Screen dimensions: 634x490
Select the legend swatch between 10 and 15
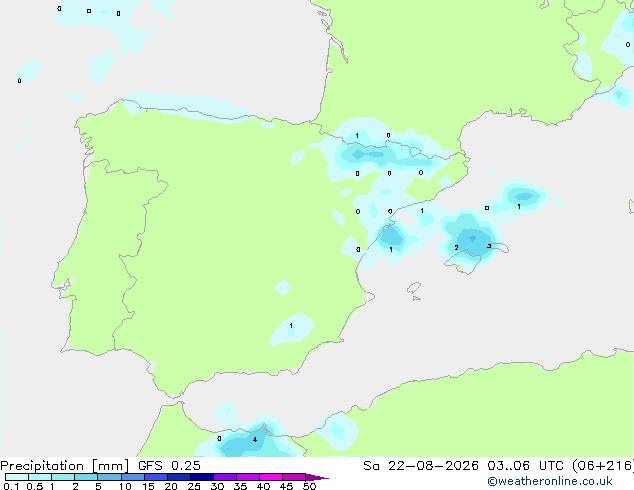(132, 477)
